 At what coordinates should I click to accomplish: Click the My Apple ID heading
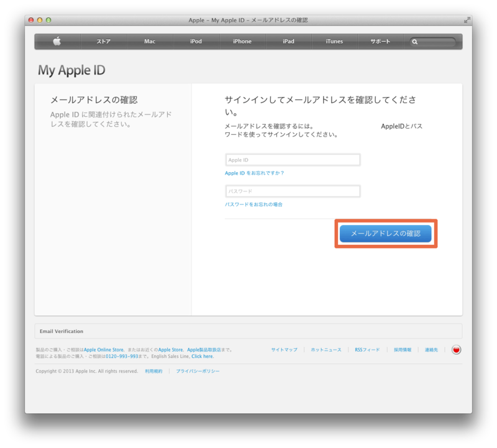[x=71, y=70]
